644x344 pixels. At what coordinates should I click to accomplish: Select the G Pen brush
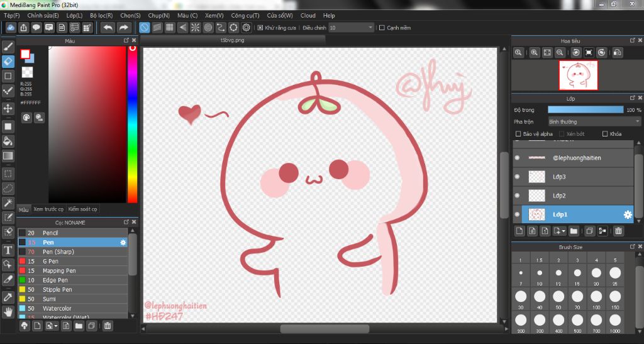(x=73, y=261)
